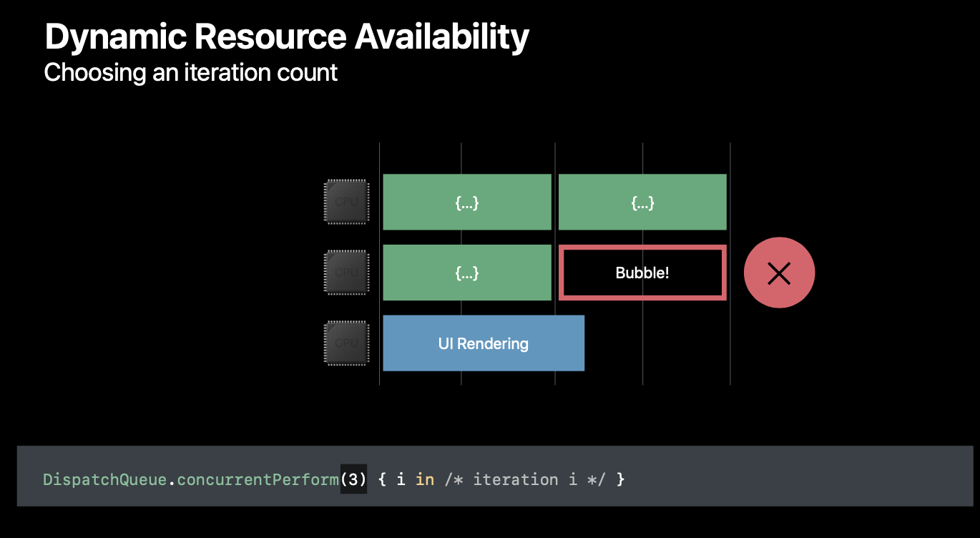Click the blue UI Rendering block
Viewport: 980px width, 538px height.
[484, 343]
